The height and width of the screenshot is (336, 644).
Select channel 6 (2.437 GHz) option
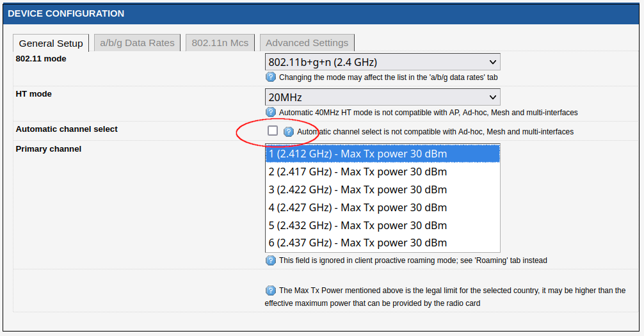(382, 243)
